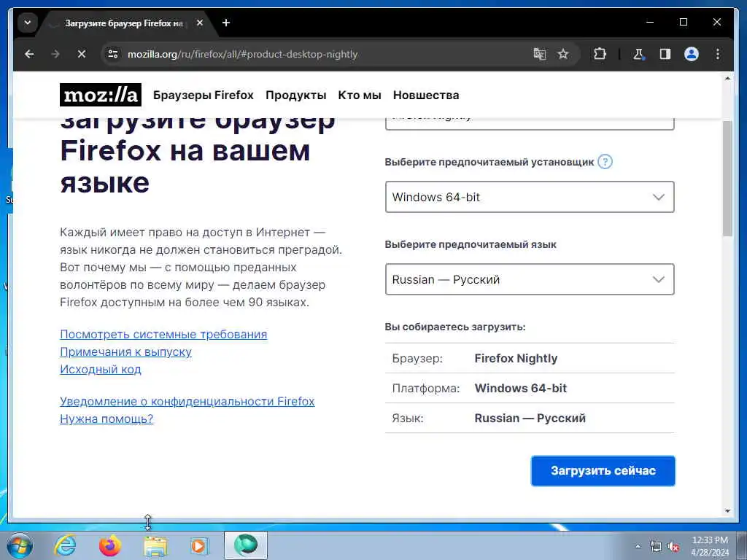Open the partially hidden Firefox Nightly browser dropdown
747x560 pixels.
(530, 124)
